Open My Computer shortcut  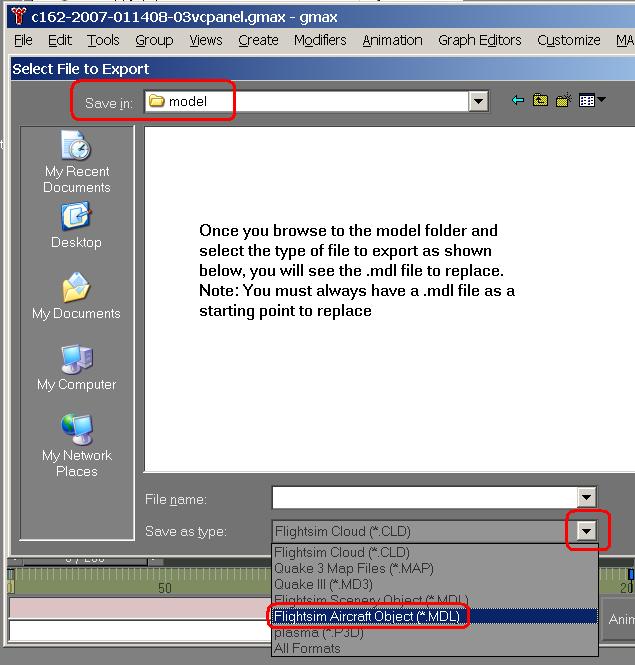(76, 367)
